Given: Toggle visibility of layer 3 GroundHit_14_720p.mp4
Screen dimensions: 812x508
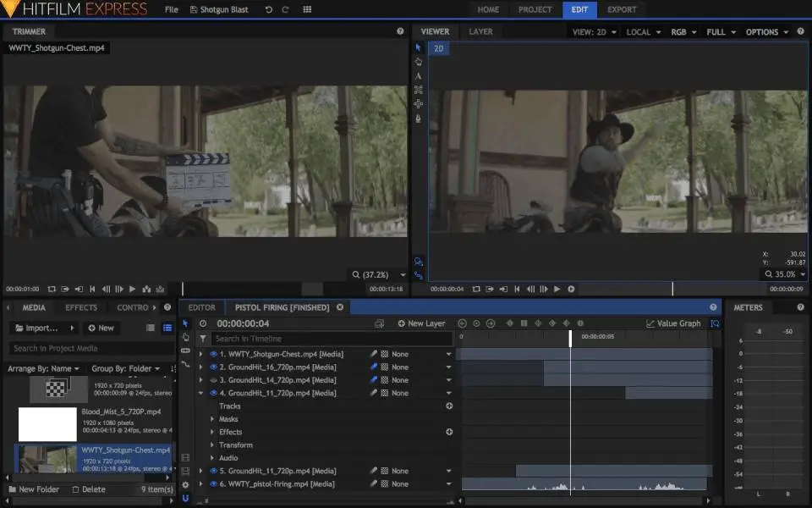Looking at the screenshot, I should [213, 380].
